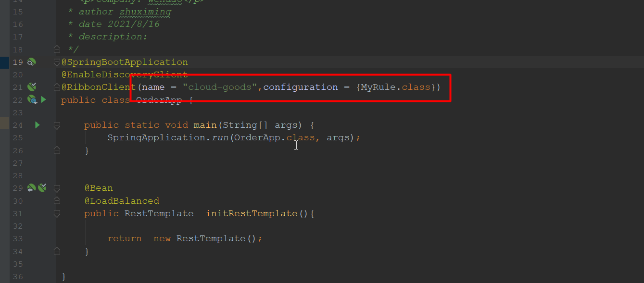Click the first Spring bean icon on line 29
644x283 pixels.
click(x=31, y=188)
